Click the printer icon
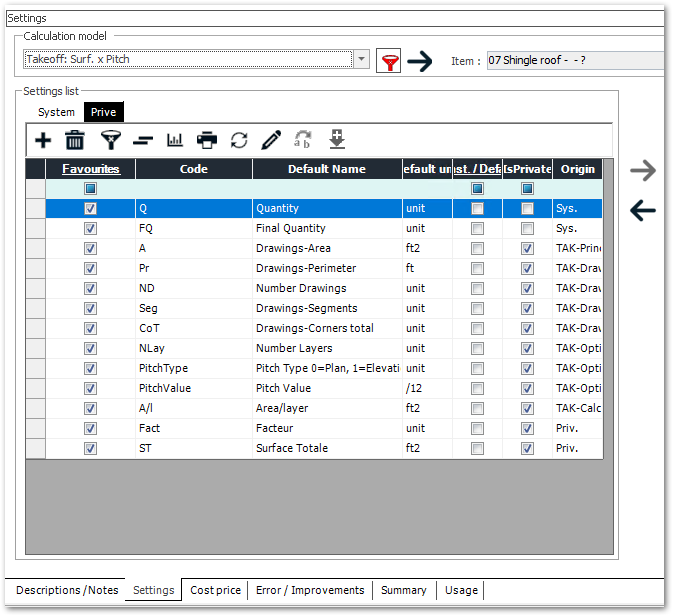This screenshot has height=616, width=673. [x=207, y=140]
